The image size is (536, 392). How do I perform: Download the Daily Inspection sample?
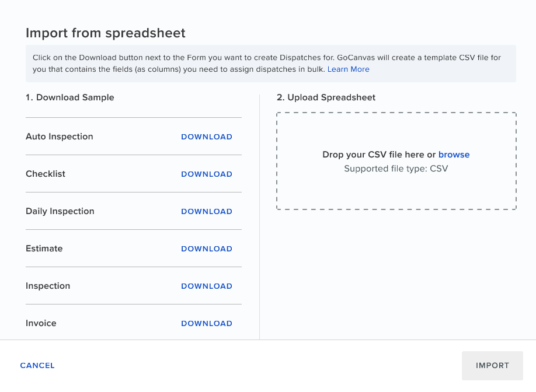coord(207,211)
